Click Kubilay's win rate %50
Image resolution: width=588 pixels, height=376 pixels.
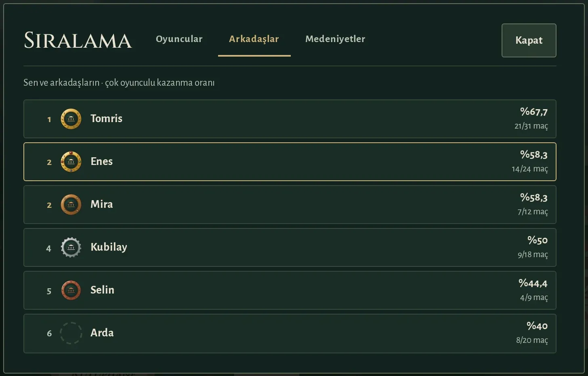tap(538, 241)
